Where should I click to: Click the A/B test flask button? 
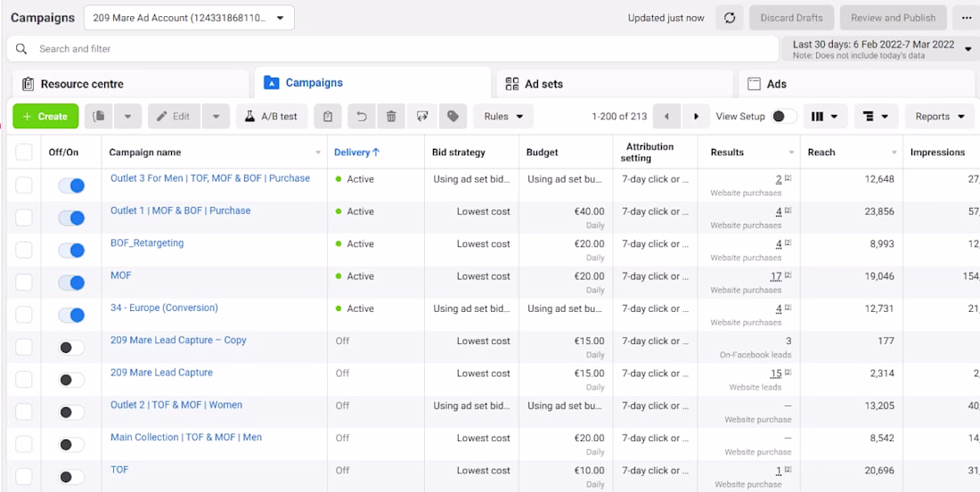(x=272, y=116)
